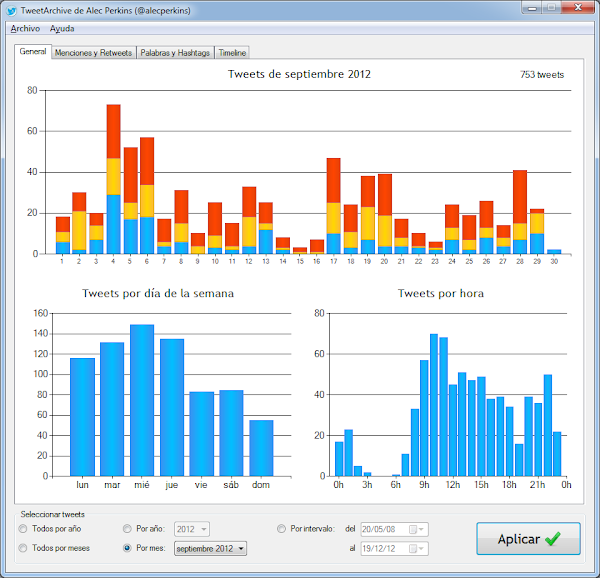Open calendar icon for 'al' date
Screen dimensions: 600x578
point(413,549)
